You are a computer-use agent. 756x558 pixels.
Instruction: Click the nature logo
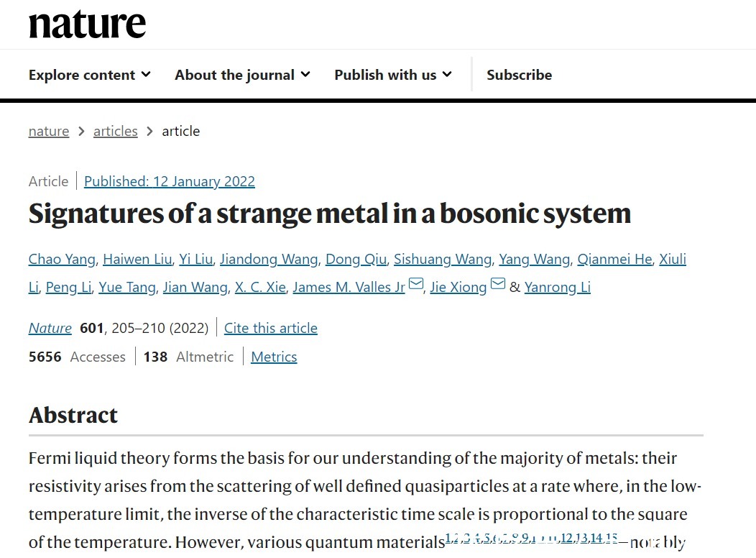coord(87,24)
